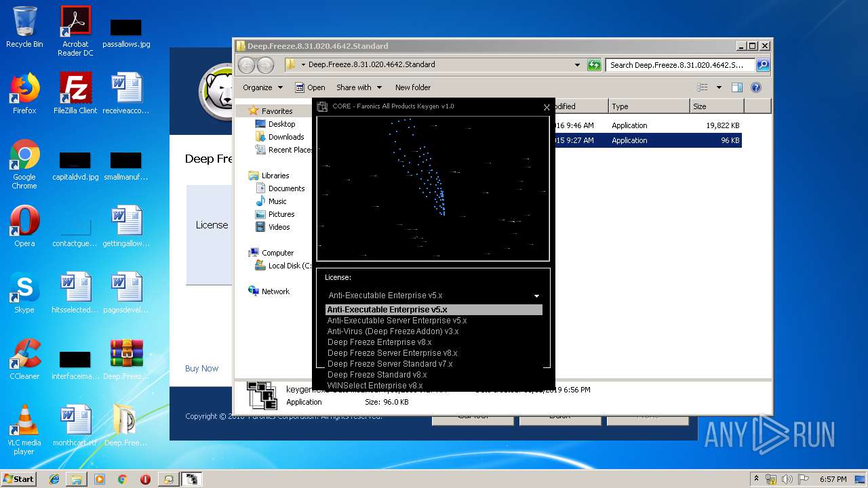Launch Acrobat Reader DC shortcut
Viewport: 868px width, 488px height.
point(75,31)
